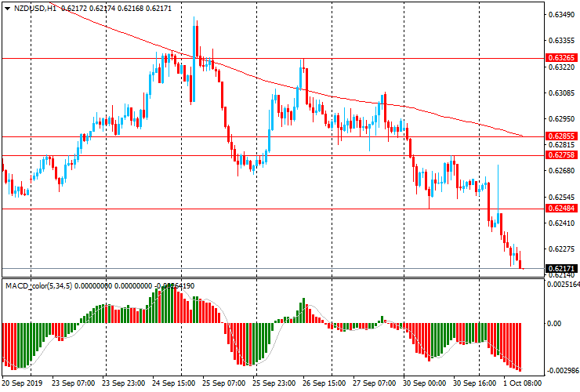580x392 pixels.
Task: Click the NZDUSD,H1 chart title
Action: click(31, 7)
